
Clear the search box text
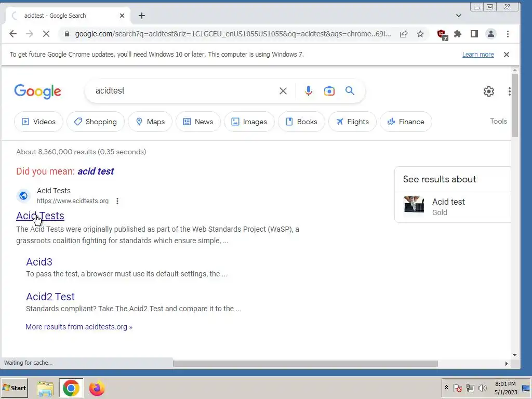pyautogui.click(x=283, y=91)
